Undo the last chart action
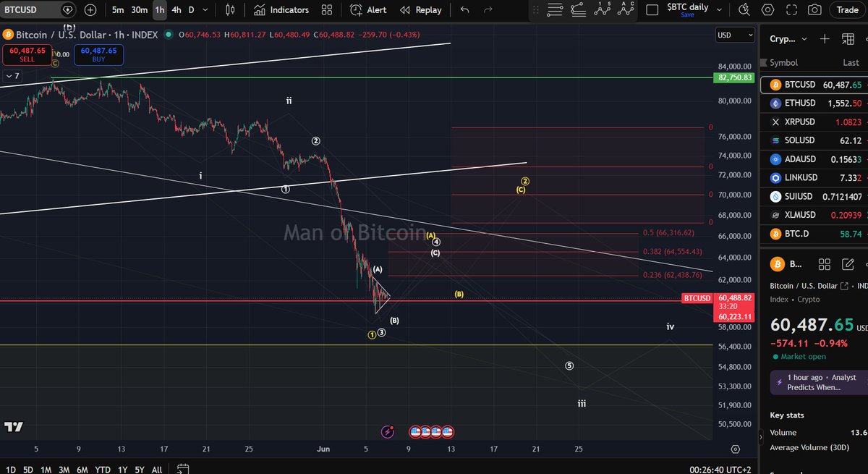 [x=464, y=10]
